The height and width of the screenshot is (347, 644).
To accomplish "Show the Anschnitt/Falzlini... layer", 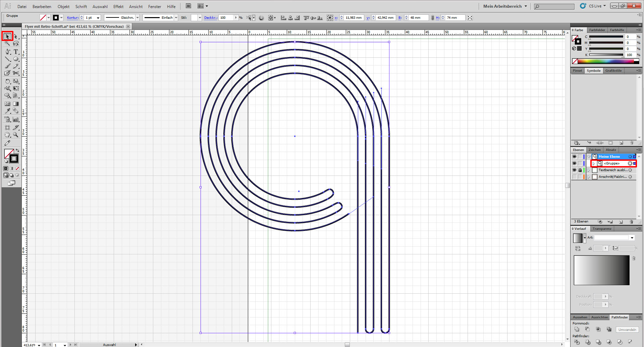I will [x=574, y=177].
